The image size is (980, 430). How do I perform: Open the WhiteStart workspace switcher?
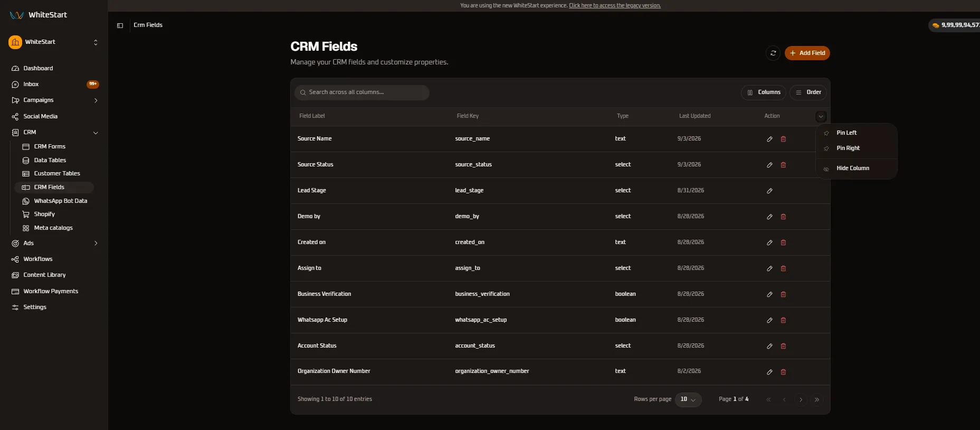[54, 42]
